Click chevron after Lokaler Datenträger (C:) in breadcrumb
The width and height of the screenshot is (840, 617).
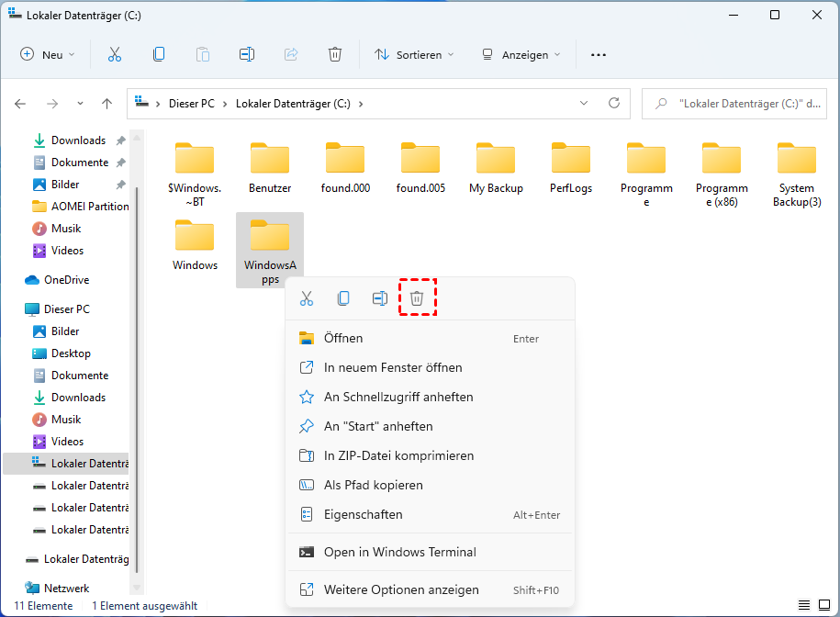click(x=361, y=104)
